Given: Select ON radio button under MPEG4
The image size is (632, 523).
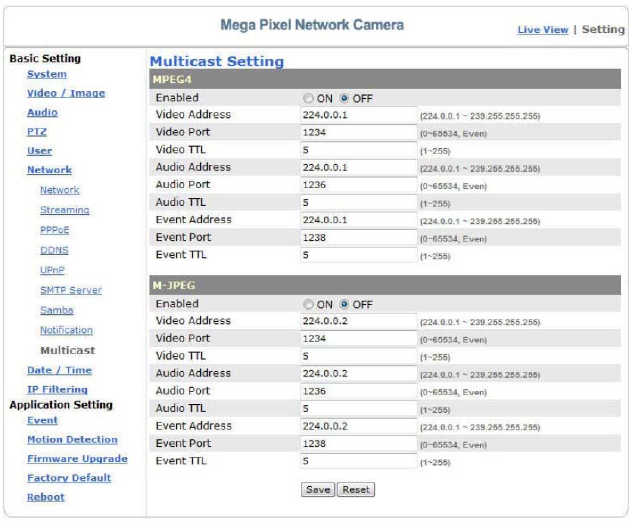Looking at the screenshot, I should [308, 99].
